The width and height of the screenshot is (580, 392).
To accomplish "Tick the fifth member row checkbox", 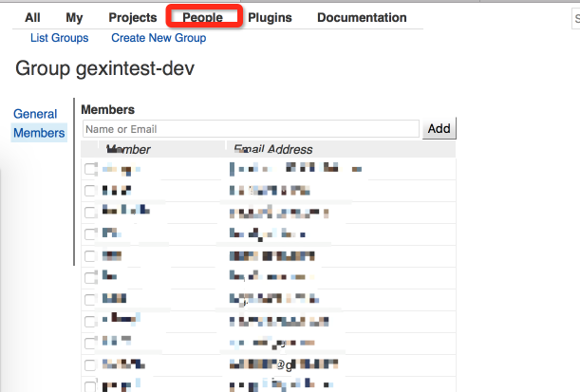I will click(x=90, y=255).
